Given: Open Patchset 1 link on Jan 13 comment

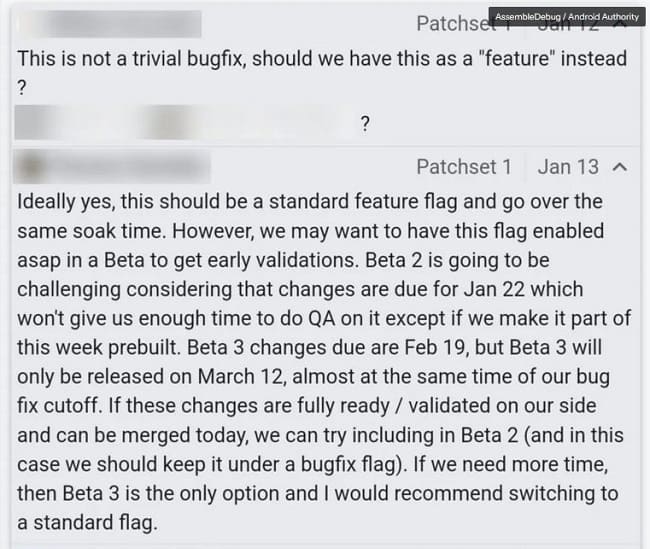Looking at the screenshot, I should tap(464, 167).
